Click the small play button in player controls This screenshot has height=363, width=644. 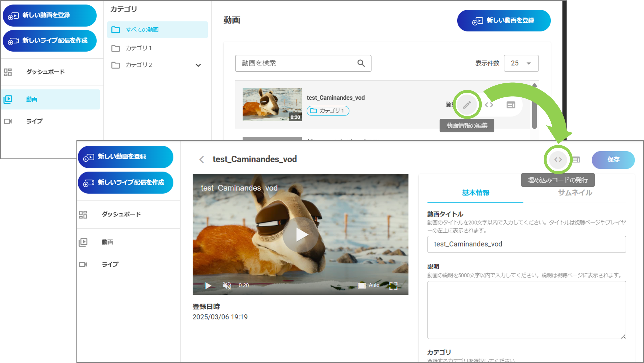[x=208, y=285]
